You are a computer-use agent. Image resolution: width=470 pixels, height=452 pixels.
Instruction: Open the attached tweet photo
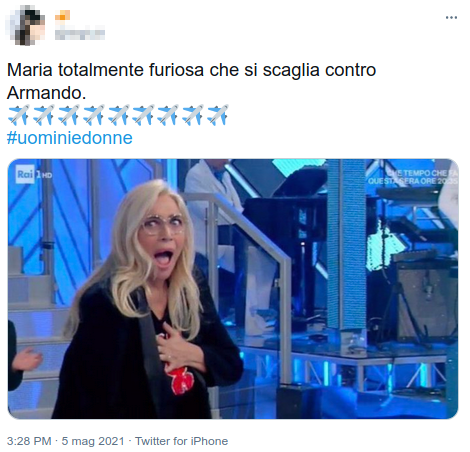click(x=233, y=289)
